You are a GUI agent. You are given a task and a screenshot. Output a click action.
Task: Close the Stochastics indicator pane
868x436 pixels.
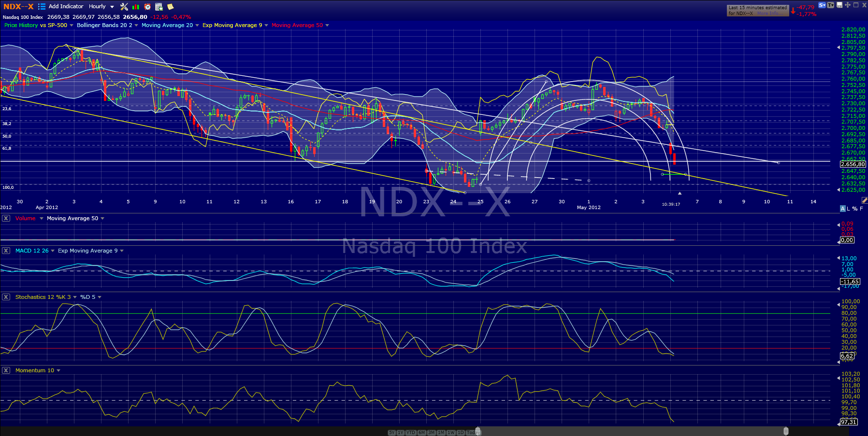[6, 297]
